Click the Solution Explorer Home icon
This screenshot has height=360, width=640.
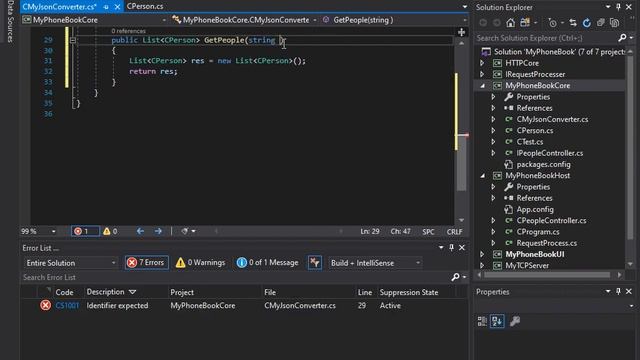[510, 23]
